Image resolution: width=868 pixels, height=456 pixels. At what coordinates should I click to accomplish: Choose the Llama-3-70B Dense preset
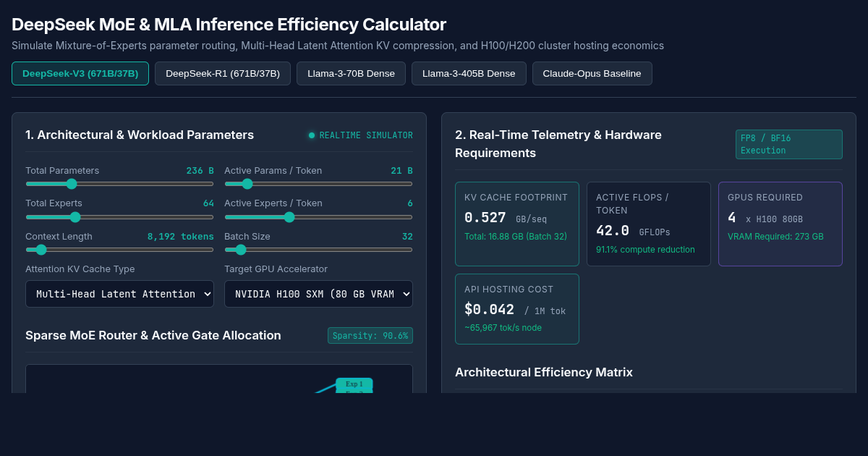pos(351,73)
